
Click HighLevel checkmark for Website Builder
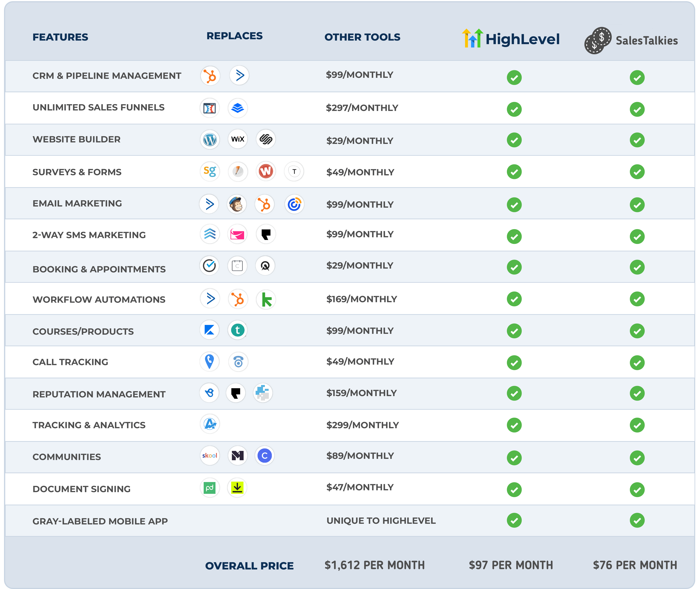click(514, 140)
